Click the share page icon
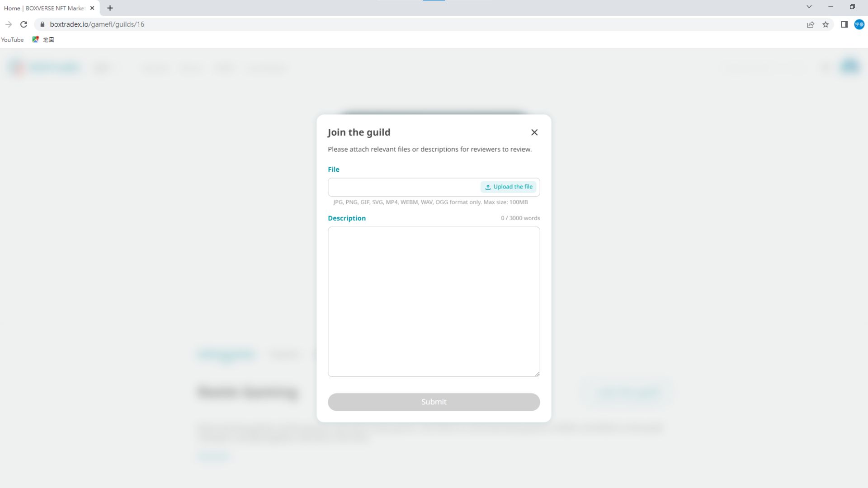 pos(810,24)
